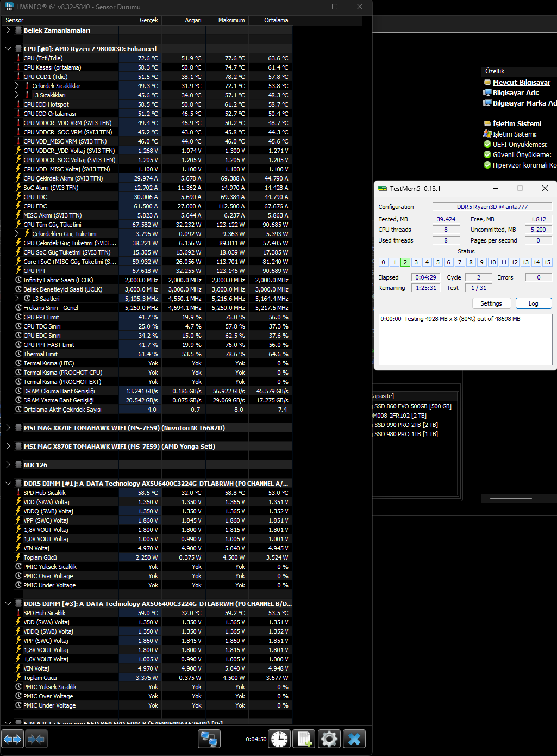Click the Windows flag icon beside İşletim Sistemi:
The image size is (557, 756).
[x=487, y=134]
